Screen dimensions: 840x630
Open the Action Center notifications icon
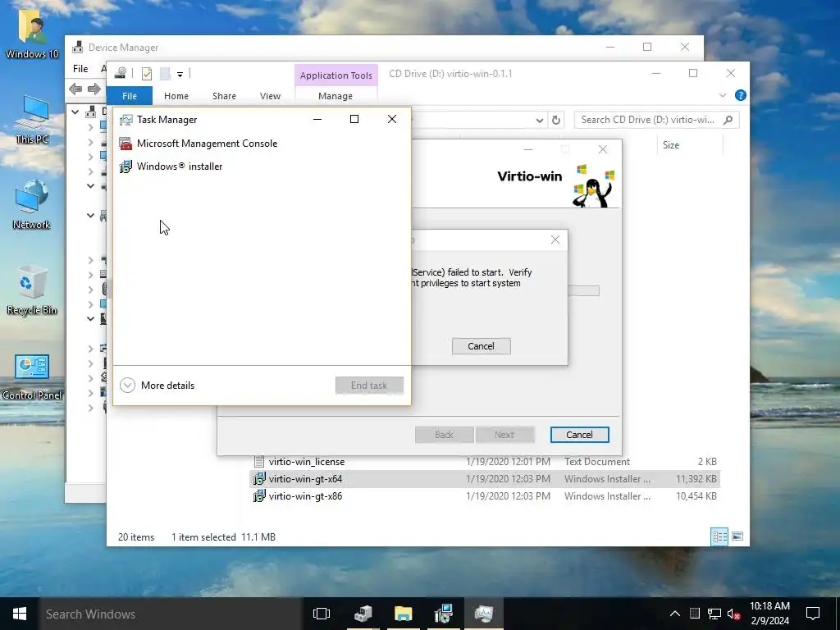813,614
